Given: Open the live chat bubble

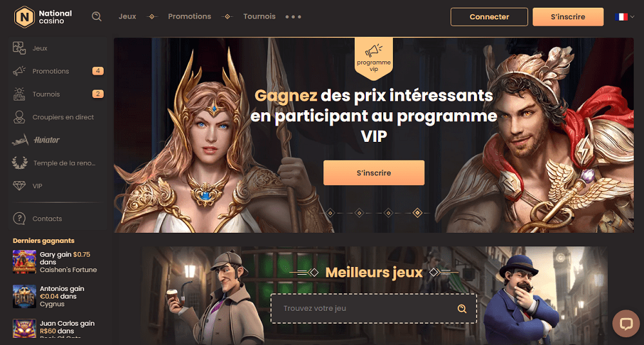Looking at the screenshot, I should coord(626,324).
